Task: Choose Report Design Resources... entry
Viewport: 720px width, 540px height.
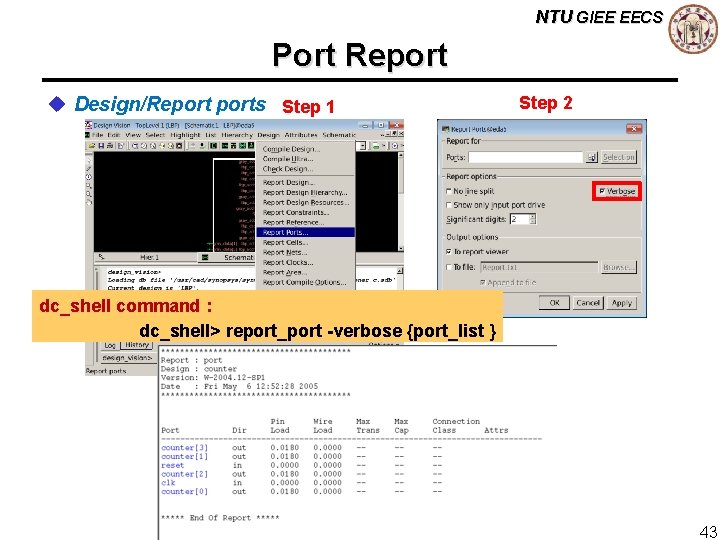Action: pyautogui.click(x=305, y=202)
